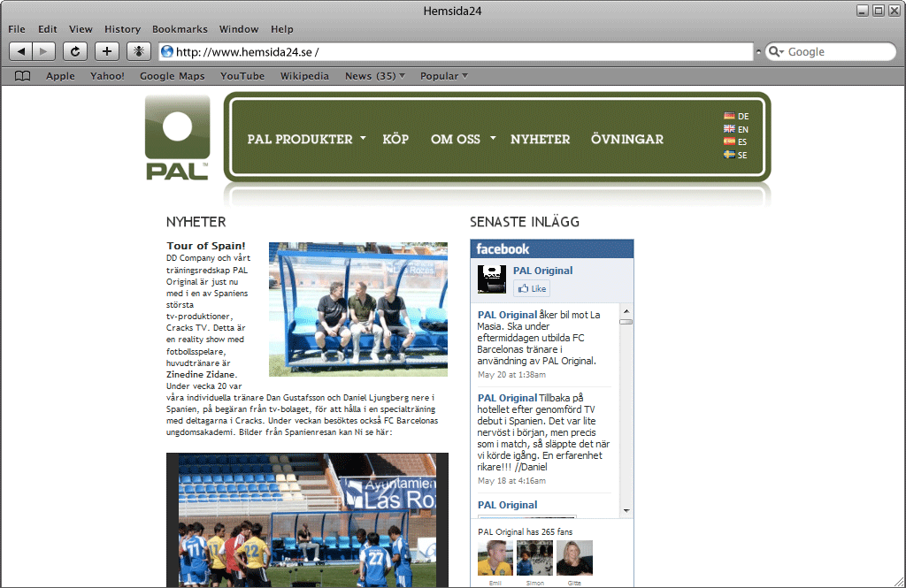
Task: Click the Facebook feed scroll down arrow
Action: coord(626,510)
